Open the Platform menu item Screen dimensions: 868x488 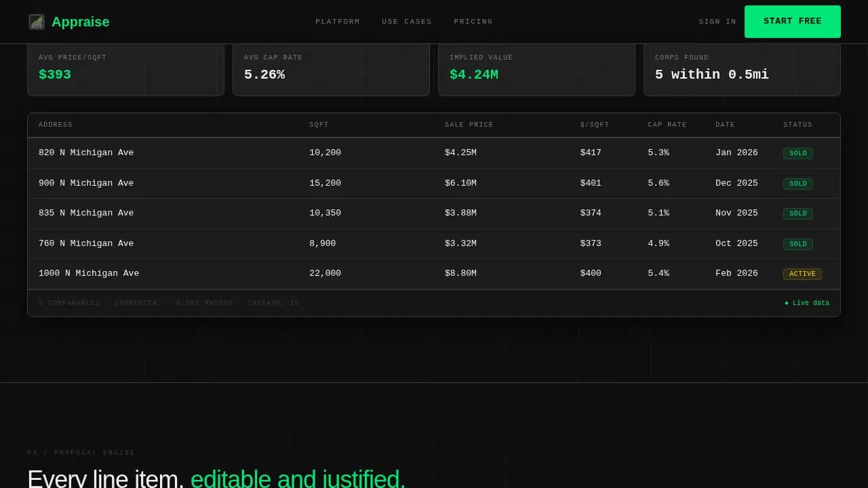tap(338, 22)
